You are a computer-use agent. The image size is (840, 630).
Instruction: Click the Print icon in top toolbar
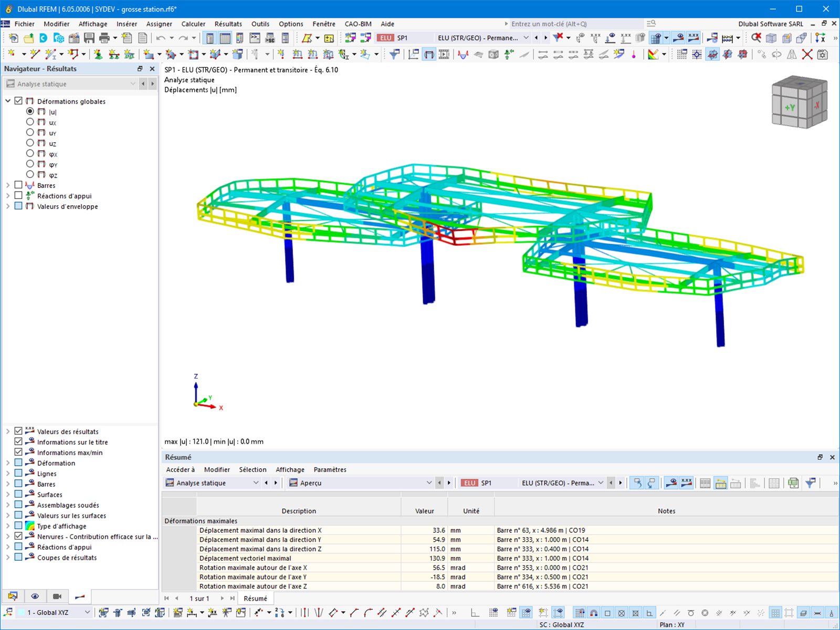coord(104,38)
